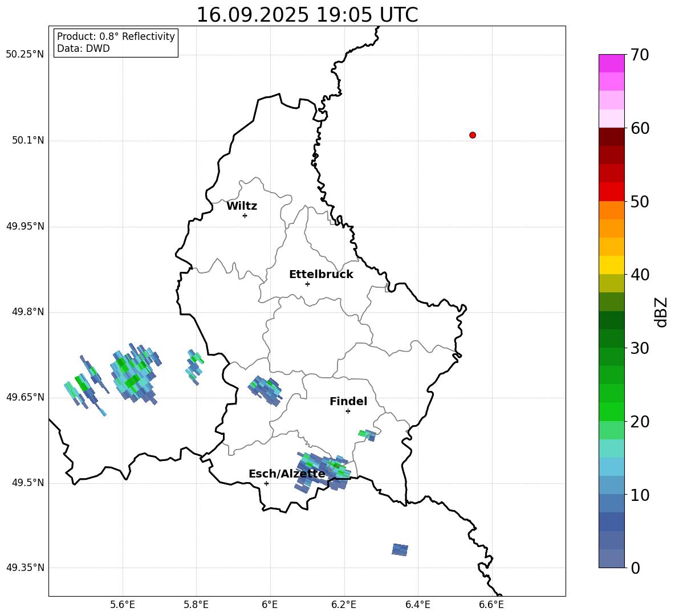Click the radar echo cluster east of Esch/Alzette

pyautogui.click(x=323, y=472)
